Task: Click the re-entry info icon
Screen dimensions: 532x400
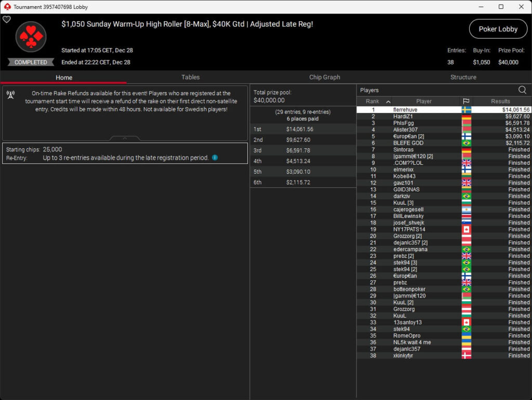Action: click(215, 158)
